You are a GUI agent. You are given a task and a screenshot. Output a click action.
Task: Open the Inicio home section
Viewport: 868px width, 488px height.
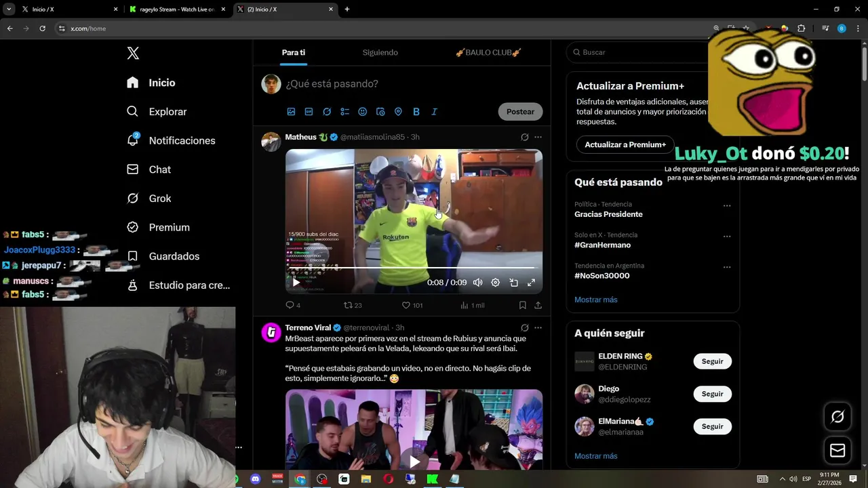tap(151, 83)
